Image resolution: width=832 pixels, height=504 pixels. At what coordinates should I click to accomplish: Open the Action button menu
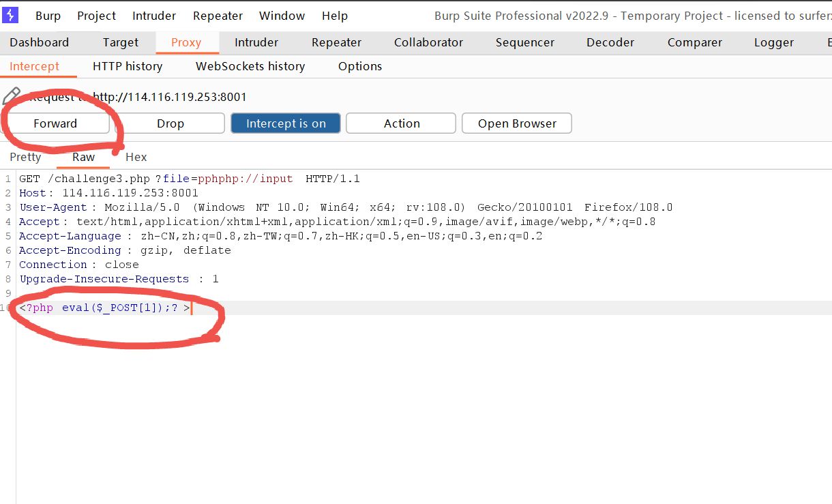pos(401,123)
